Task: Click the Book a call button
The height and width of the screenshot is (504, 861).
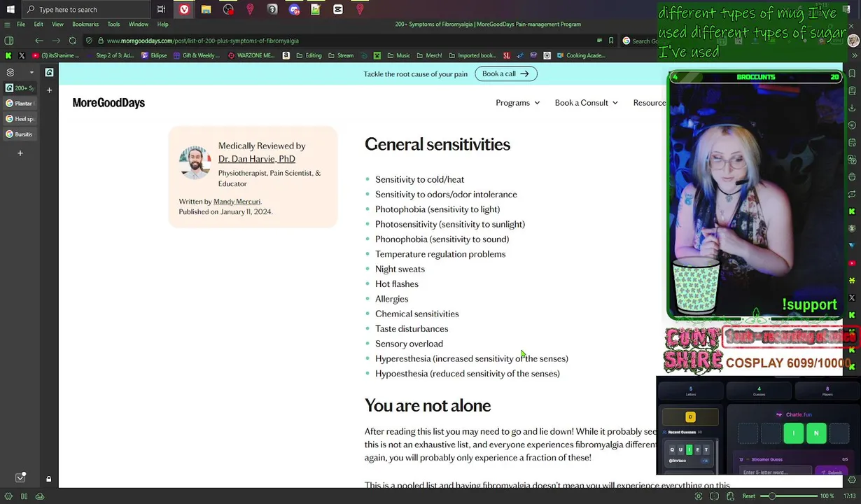Action: tap(505, 73)
